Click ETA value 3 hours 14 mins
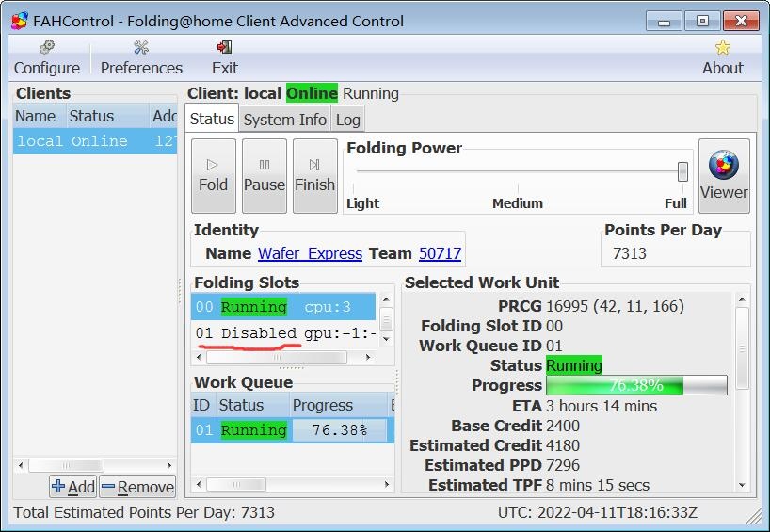Viewport: 770px width, 532px height. point(602,406)
